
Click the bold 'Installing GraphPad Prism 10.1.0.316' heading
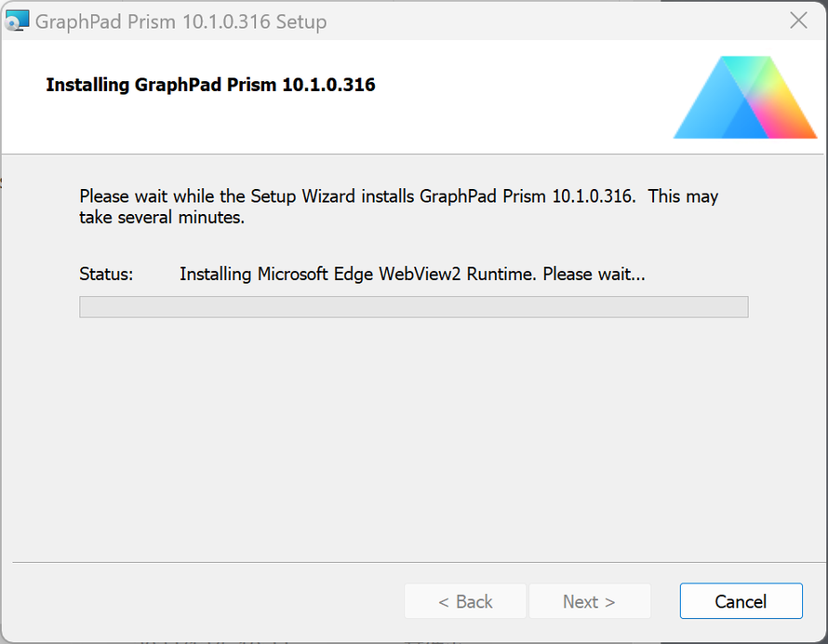(210, 85)
